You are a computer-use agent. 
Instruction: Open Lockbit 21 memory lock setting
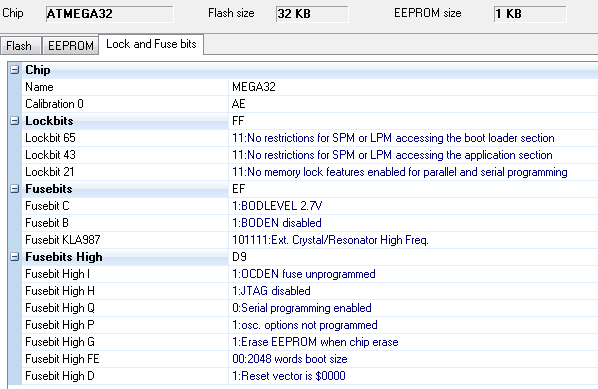[400, 172]
